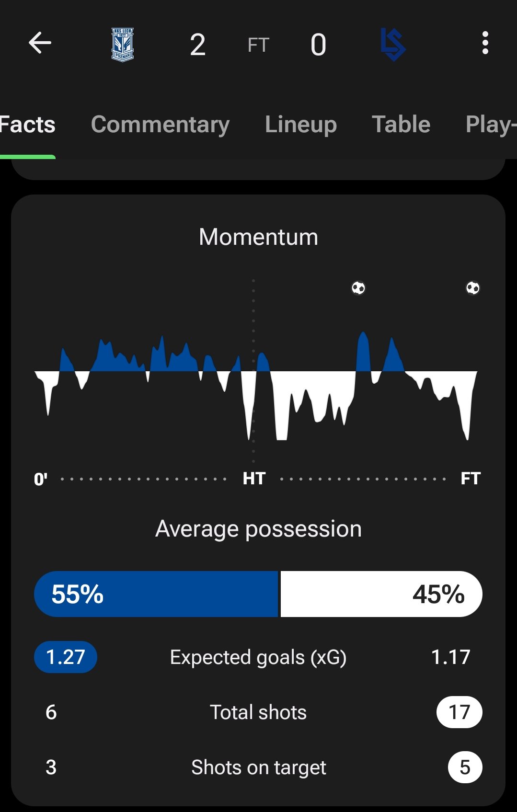Viewport: 517px width, 812px height.
Task: Open the partially visible Play-by-play tab
Action: tap(491, 125)
